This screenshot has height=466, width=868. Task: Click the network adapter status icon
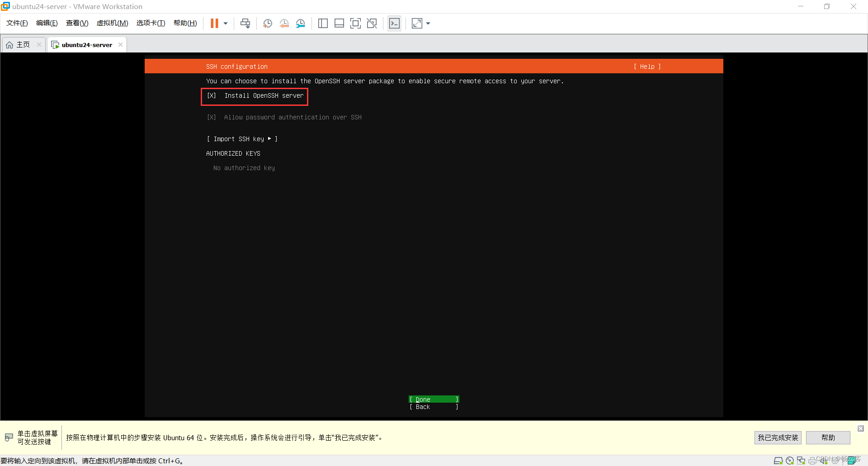click(x=801, y=461)
